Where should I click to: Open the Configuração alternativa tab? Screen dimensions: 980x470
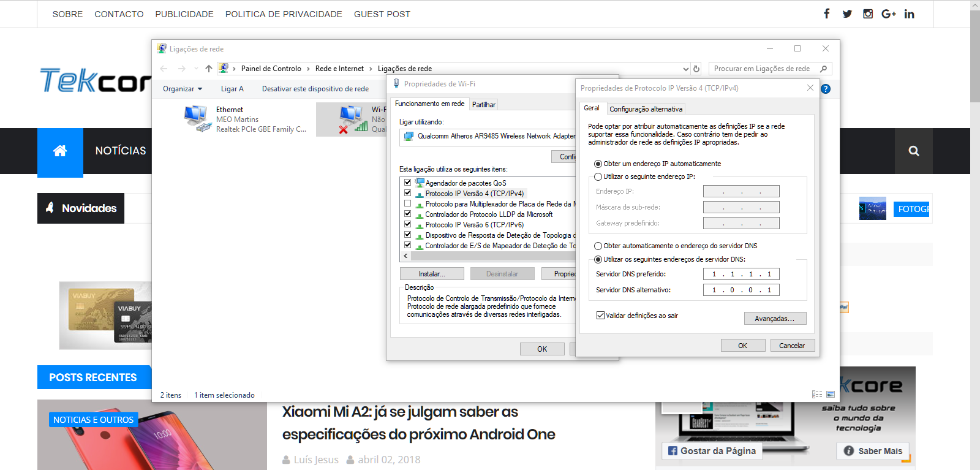click(x=646, y=109)
